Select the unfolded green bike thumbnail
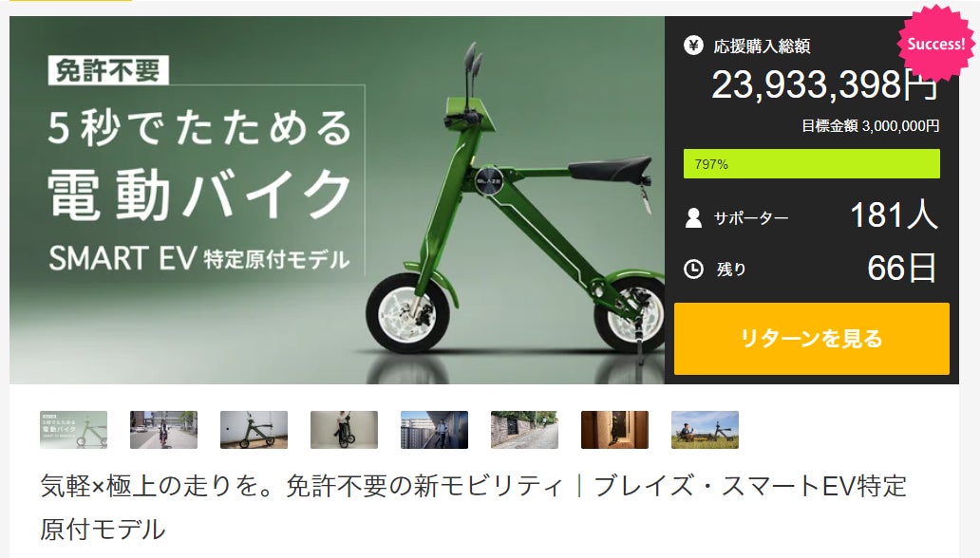 tap(254, 430)
